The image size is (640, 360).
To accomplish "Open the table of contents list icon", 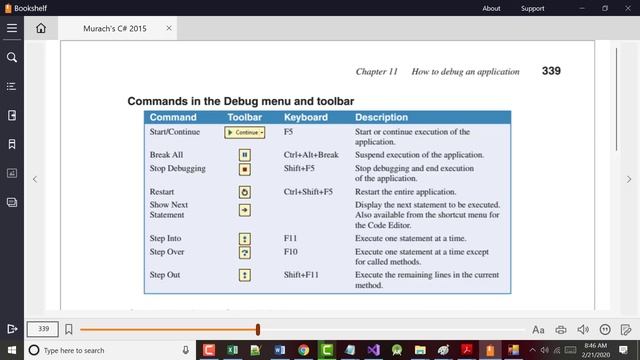I will click(x=11, y=87).
